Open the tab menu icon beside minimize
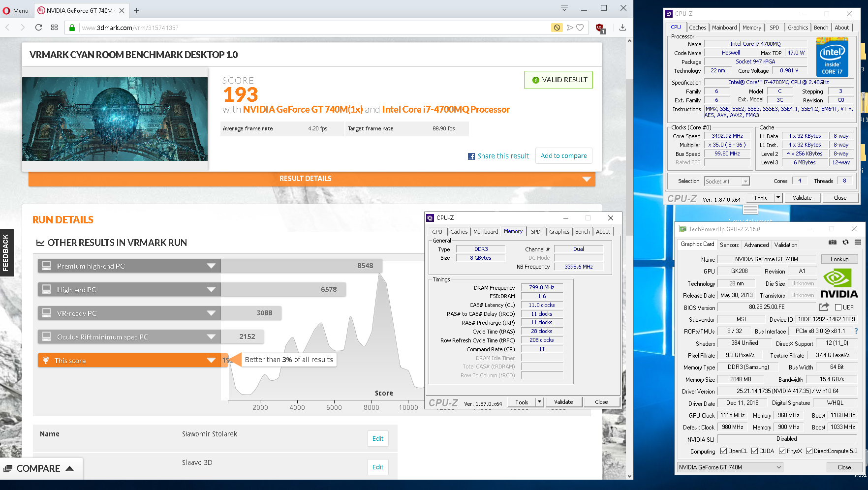 pos(564,8)
